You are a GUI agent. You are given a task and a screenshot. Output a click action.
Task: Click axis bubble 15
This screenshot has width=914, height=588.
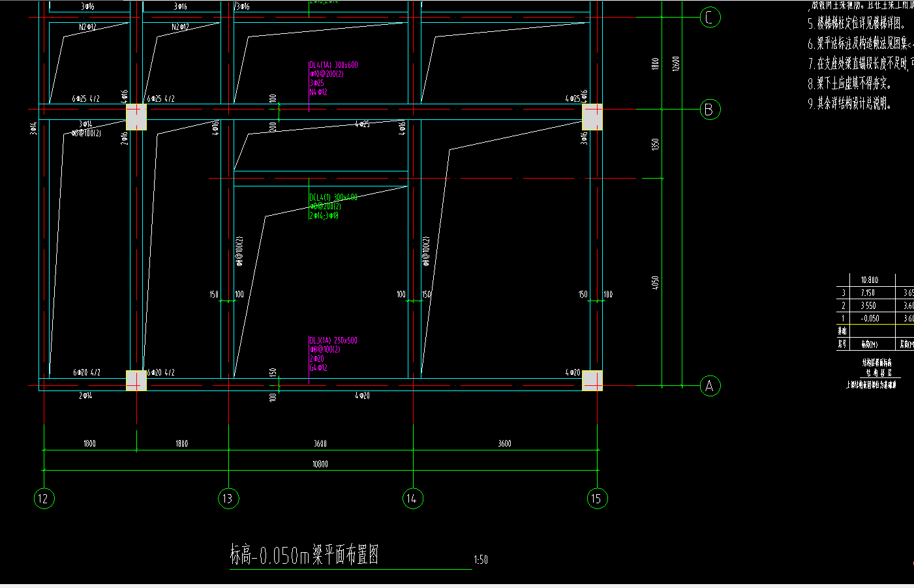coord(596,499)
